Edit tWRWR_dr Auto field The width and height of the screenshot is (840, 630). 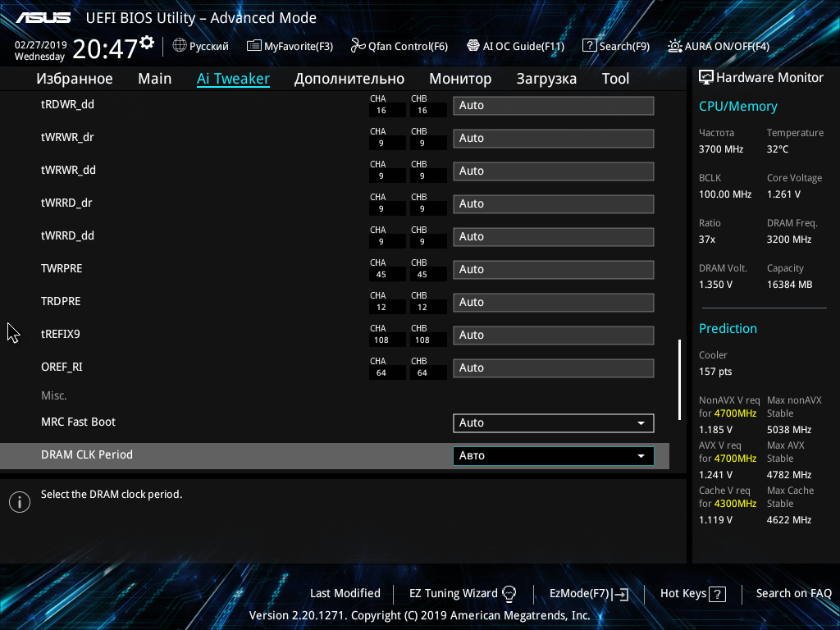coord(554,138)
